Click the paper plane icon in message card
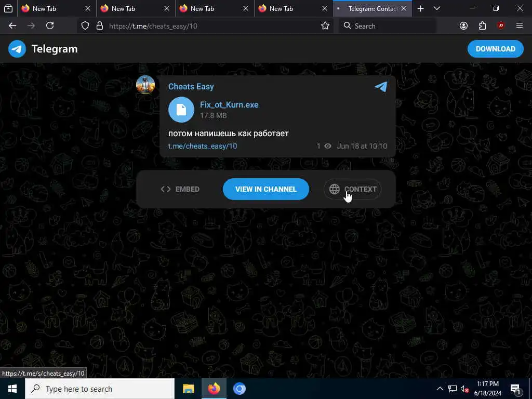Image resolution: width=532 pixels, height=399 pixels. tap(381, 87)
